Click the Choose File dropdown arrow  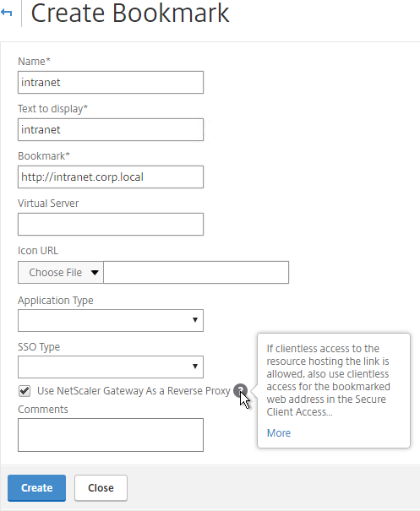[x=95, y=273]
